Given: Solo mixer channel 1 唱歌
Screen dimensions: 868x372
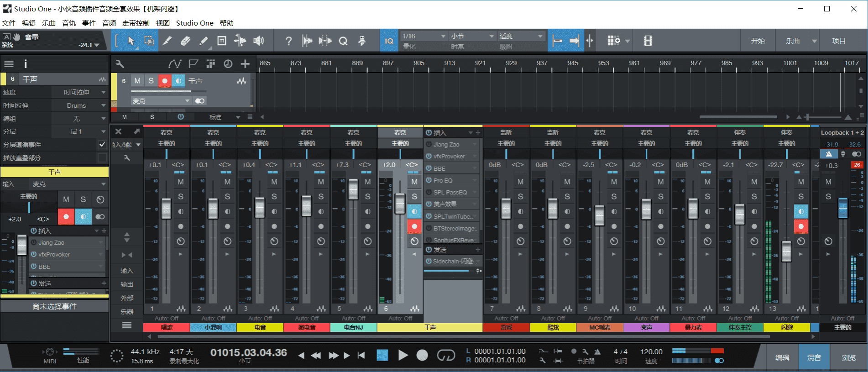Looking at the screenshot, I should pyautogui.click(x=181, y=196).
